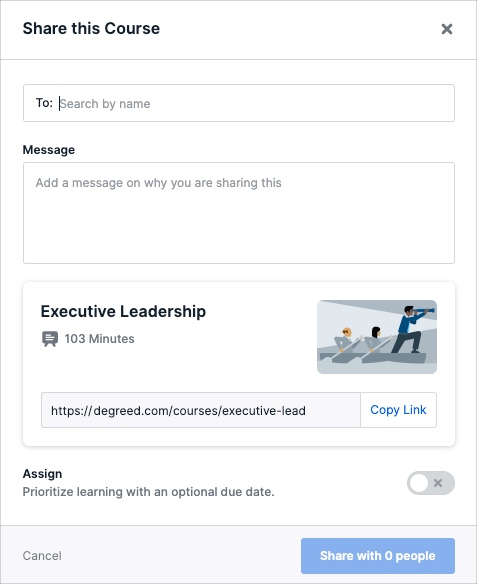The width and height of the screenshot is (477, 584).
Task: Open the Executive Leadership course thumbnail
Action: tap(376, 337)
